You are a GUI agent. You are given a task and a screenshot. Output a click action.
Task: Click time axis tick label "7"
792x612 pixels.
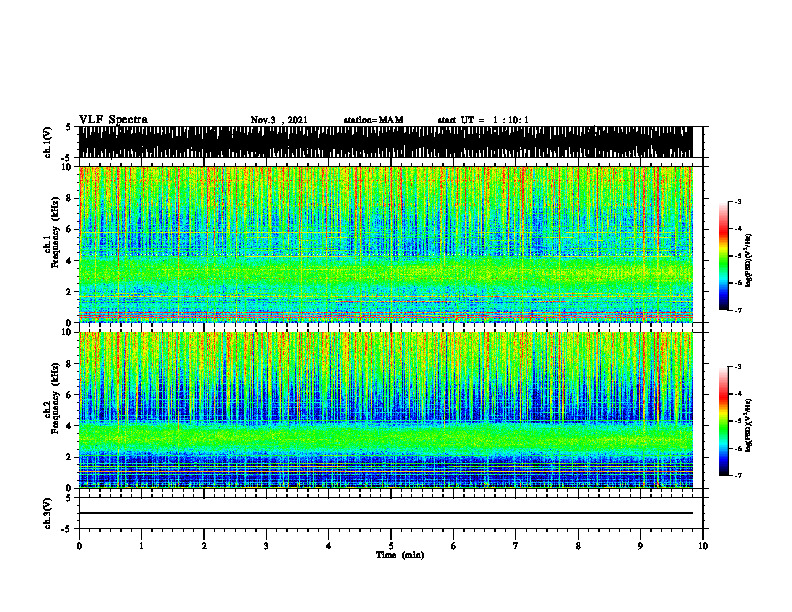click(516, 546)
